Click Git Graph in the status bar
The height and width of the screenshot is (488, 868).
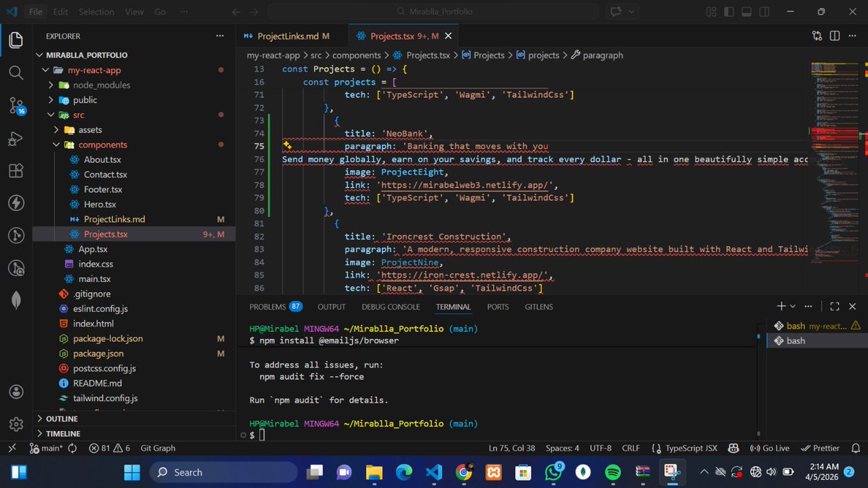(158, 448)
